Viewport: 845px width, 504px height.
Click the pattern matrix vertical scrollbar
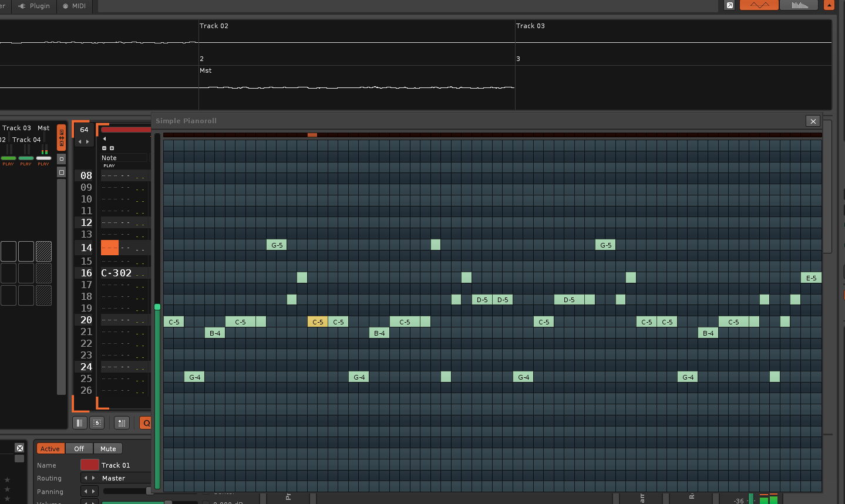click(x=61, y=287)
